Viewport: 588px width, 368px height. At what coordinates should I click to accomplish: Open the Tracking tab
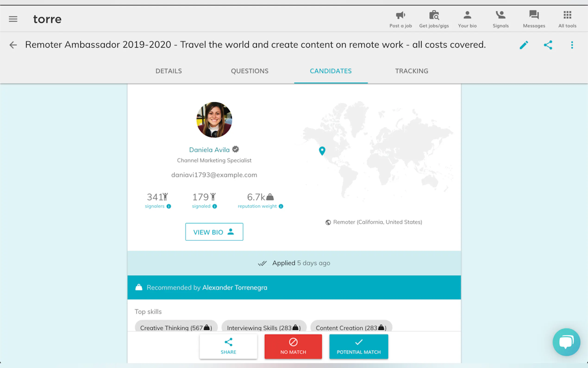pyautogui.click(x=411, y=71)
